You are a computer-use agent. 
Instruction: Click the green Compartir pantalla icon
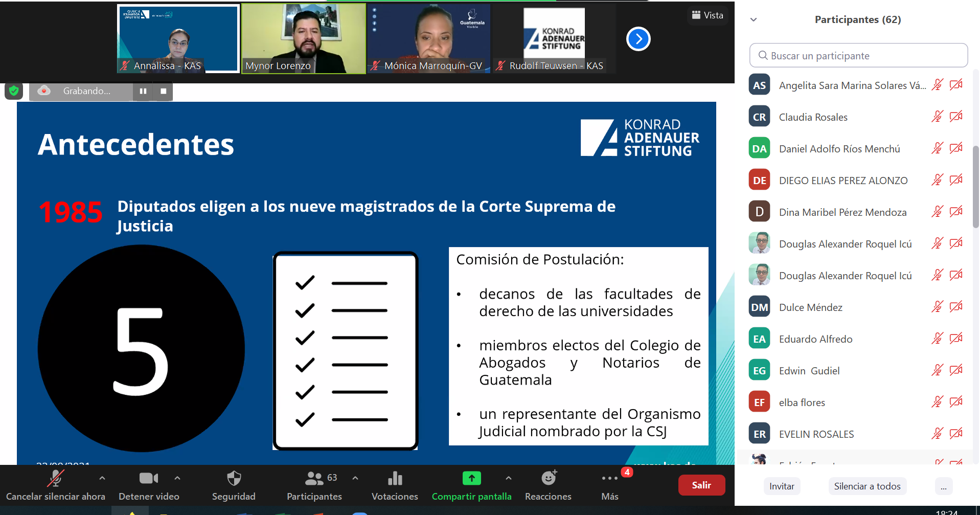click(x=471, y=479)
